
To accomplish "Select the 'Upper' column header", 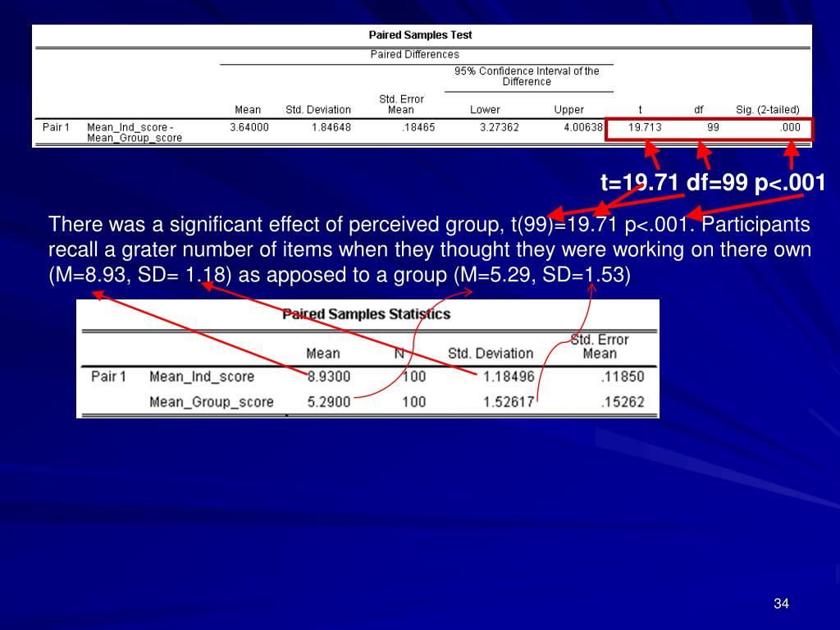I will (x=569, y=110).
